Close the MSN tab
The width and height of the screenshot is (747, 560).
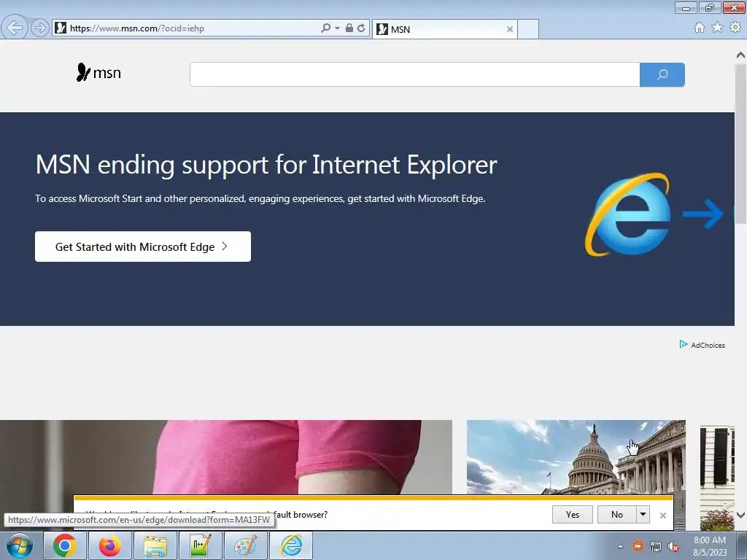click(x=510, y=29)
